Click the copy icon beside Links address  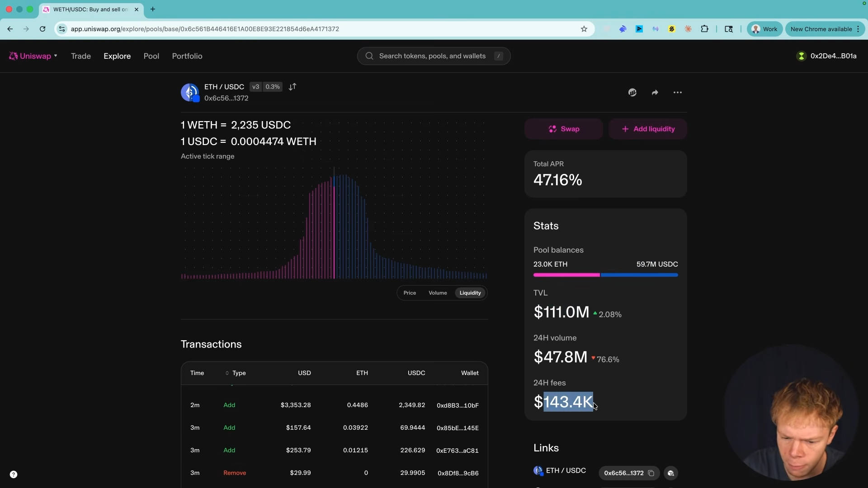[x=651, y=473]
